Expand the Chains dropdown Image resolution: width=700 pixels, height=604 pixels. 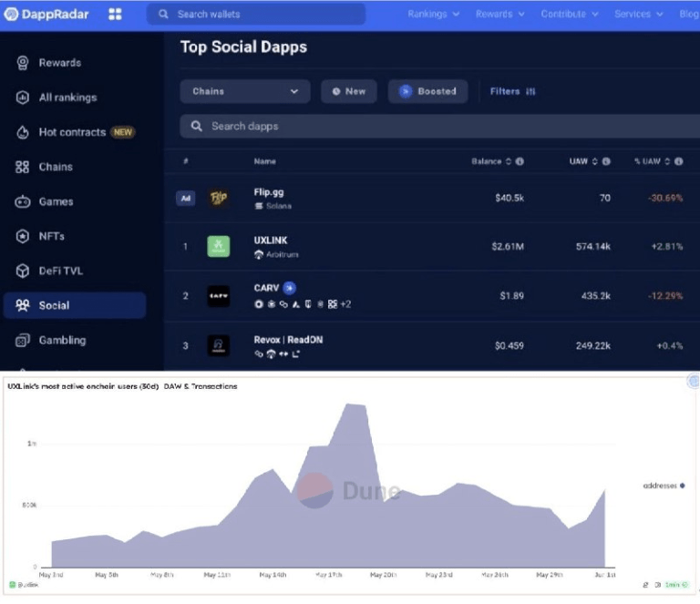click(244, 91)
